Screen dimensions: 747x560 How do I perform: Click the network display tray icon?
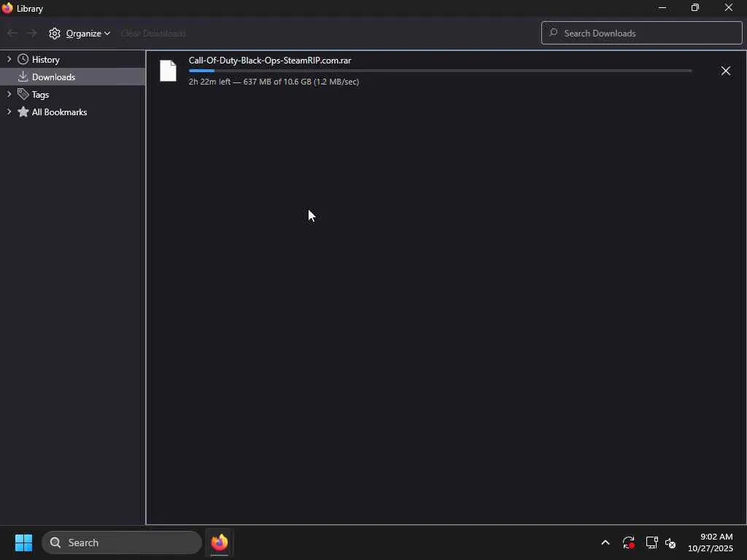[651, 542]
